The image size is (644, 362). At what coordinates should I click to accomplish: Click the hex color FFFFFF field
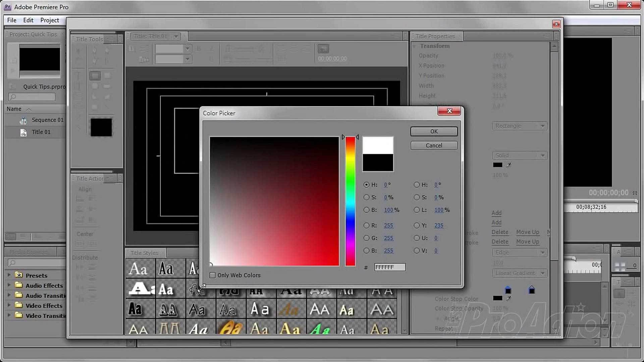(x=390, y=267)
